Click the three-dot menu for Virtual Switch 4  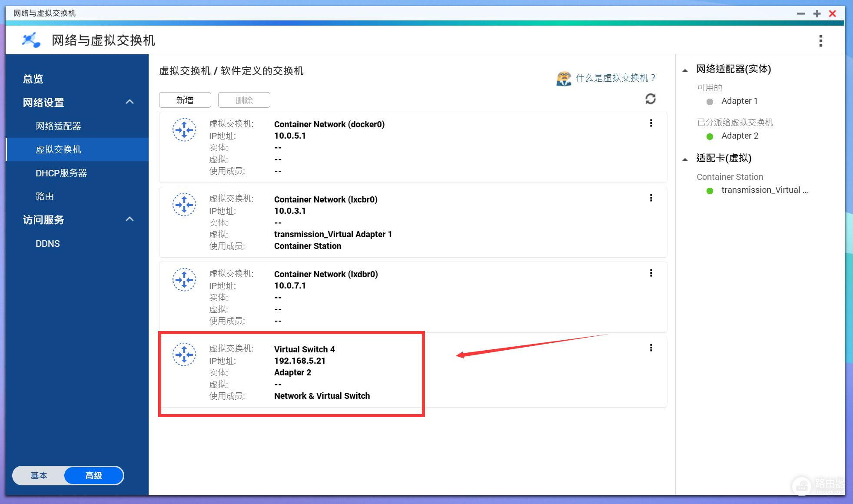click(651, 348)
